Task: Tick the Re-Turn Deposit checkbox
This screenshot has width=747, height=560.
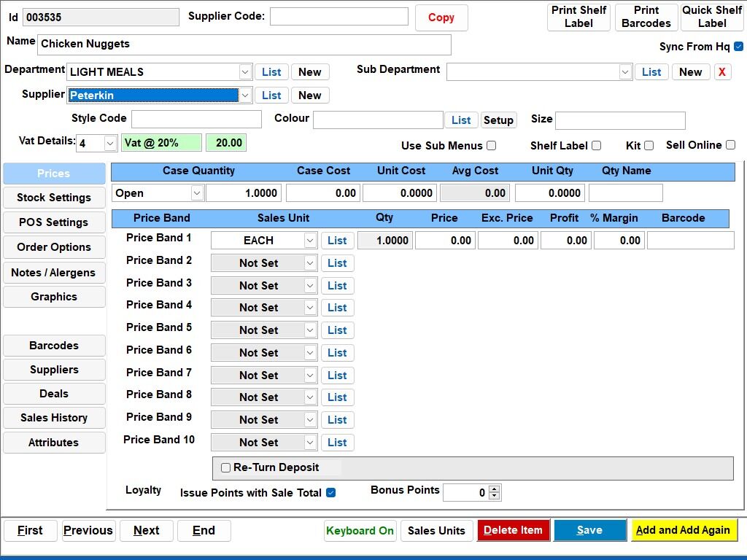Action: click(x=226, y=467)
